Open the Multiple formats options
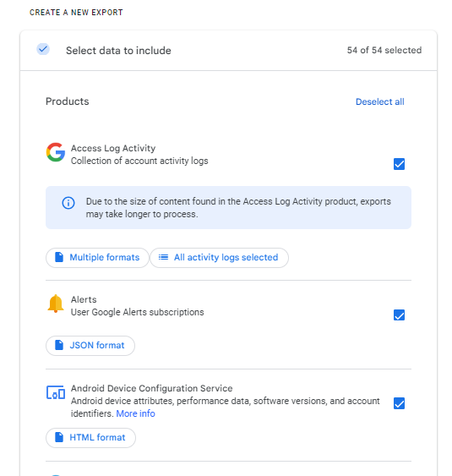This screenshot has height=476, width=452. [x=97, y=258]
